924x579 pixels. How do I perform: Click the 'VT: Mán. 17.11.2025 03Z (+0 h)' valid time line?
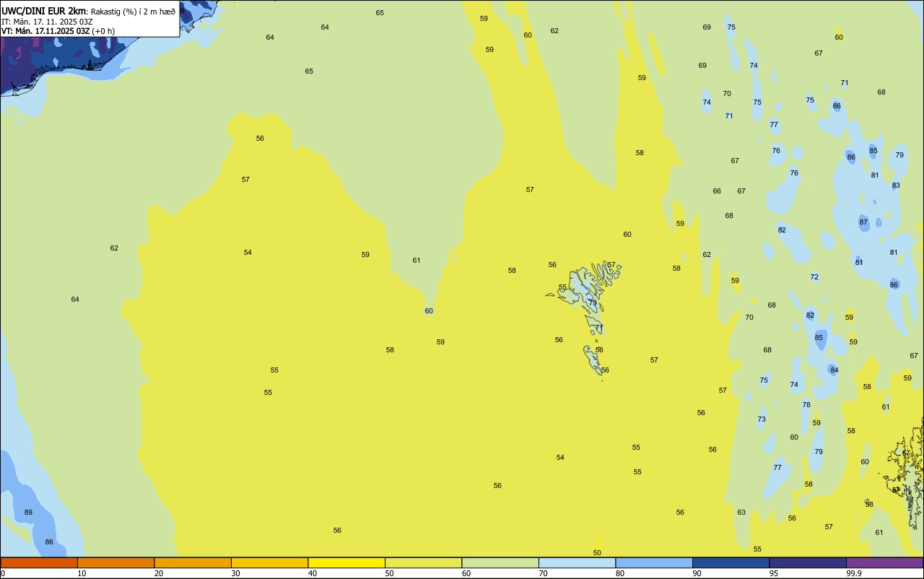58,31
